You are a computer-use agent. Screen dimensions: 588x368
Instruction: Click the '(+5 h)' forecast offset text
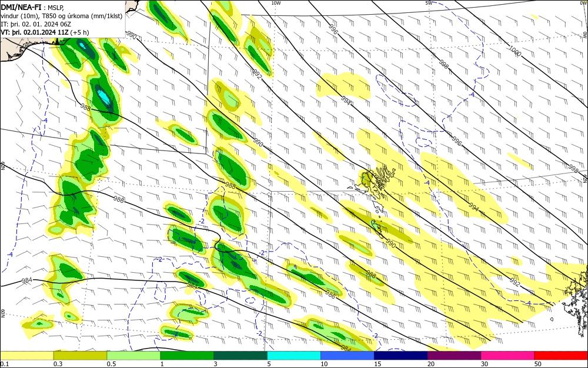[x=79, y=32]
